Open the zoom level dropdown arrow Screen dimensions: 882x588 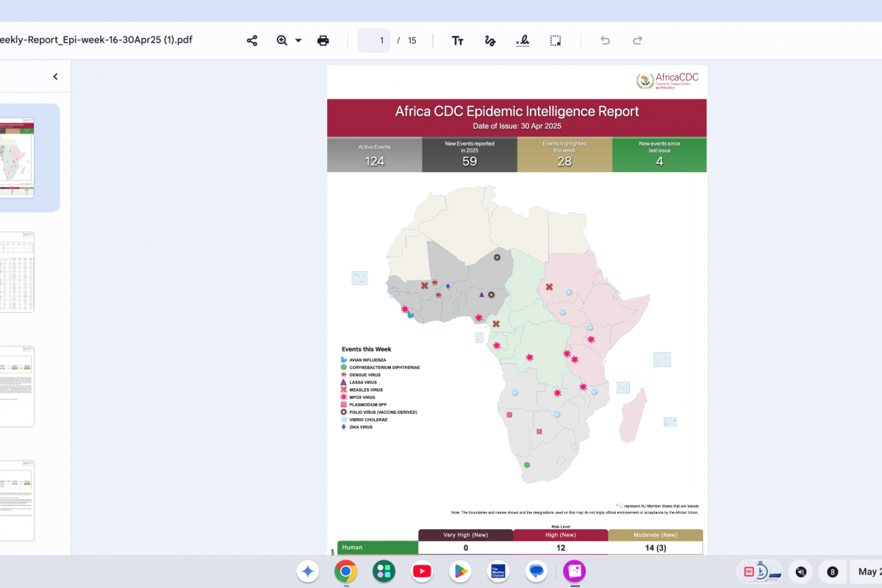click(x=298, y=40)
